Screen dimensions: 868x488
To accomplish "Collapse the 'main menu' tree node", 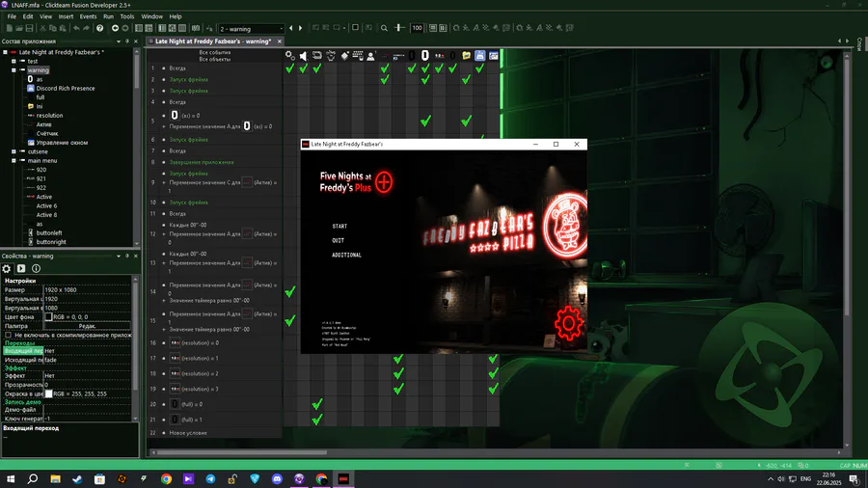I will point(14,160).
